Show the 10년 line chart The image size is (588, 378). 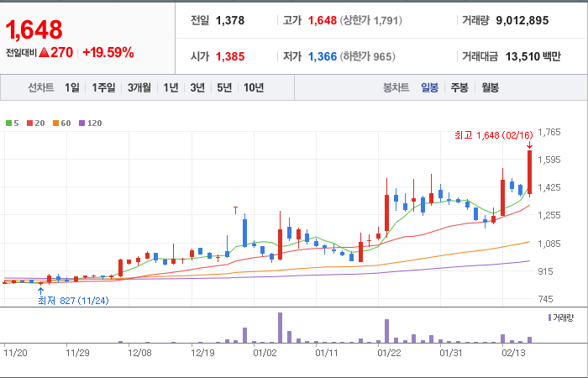[x=254, y=87]
